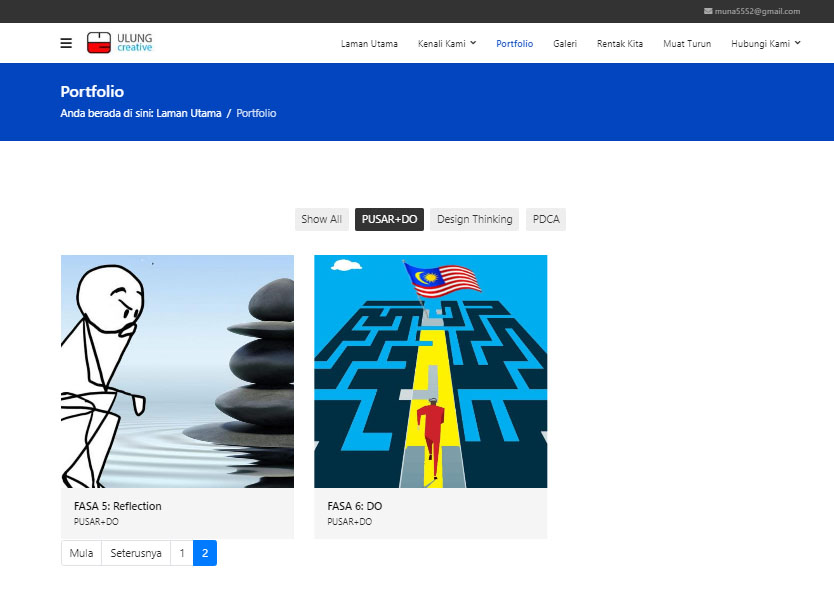The image size is (834, 592).
Task: Filter portfolio by PDCA
Action: 546,219
